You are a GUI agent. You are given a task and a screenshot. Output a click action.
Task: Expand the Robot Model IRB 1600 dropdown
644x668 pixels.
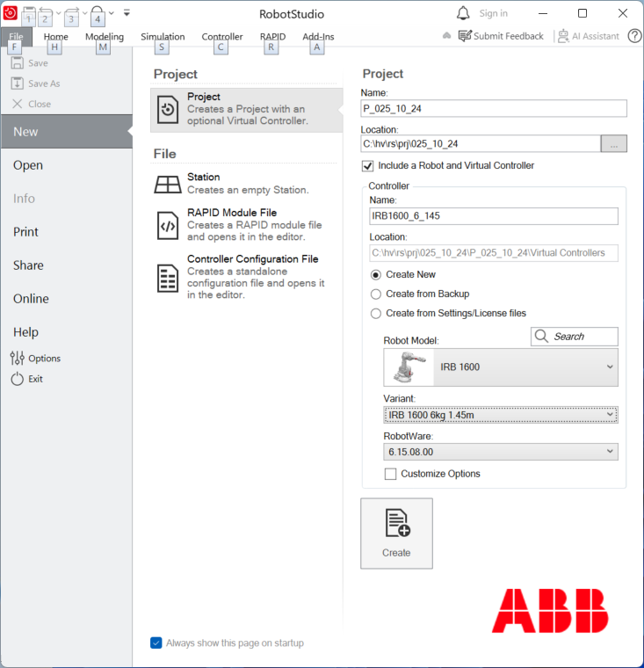click(x=610, y=367)
